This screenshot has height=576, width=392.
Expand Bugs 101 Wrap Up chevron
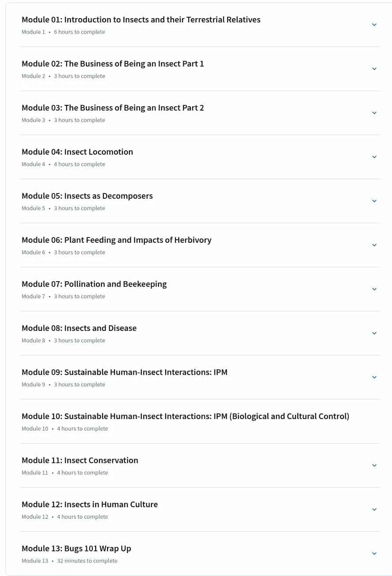pyautogui.click(x=374, y=554)
